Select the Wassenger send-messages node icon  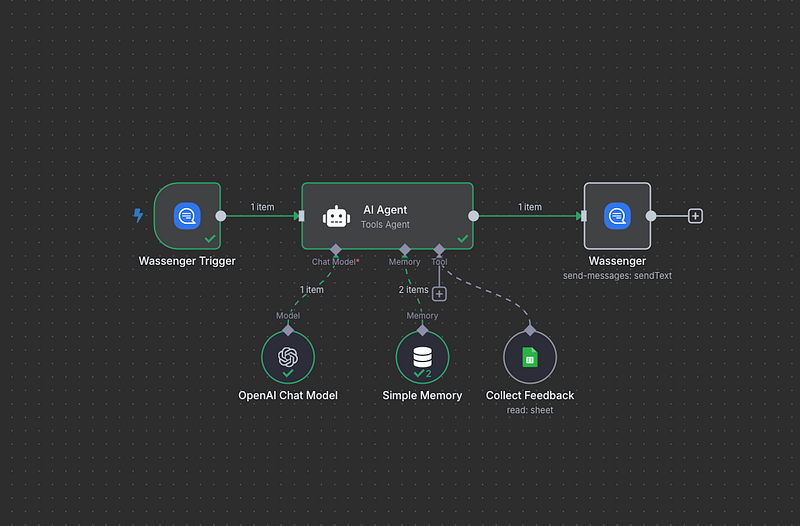coord(617,215)
